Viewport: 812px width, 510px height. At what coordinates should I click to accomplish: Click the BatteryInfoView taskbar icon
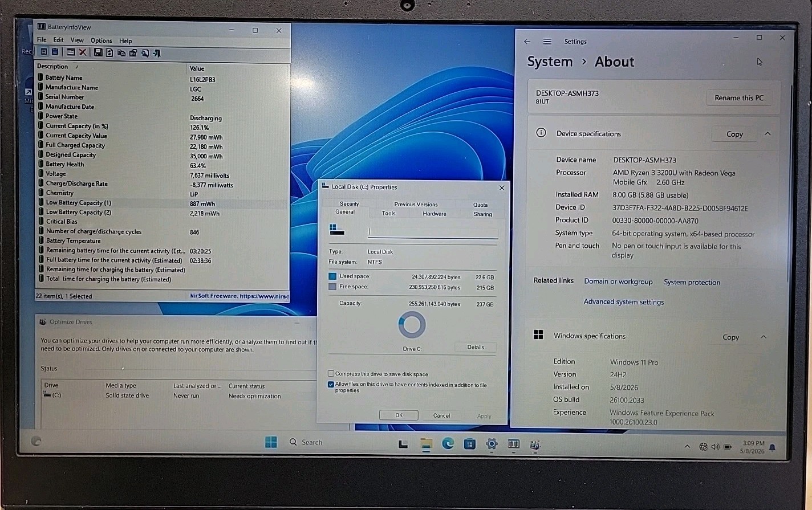tap(513, 444)
